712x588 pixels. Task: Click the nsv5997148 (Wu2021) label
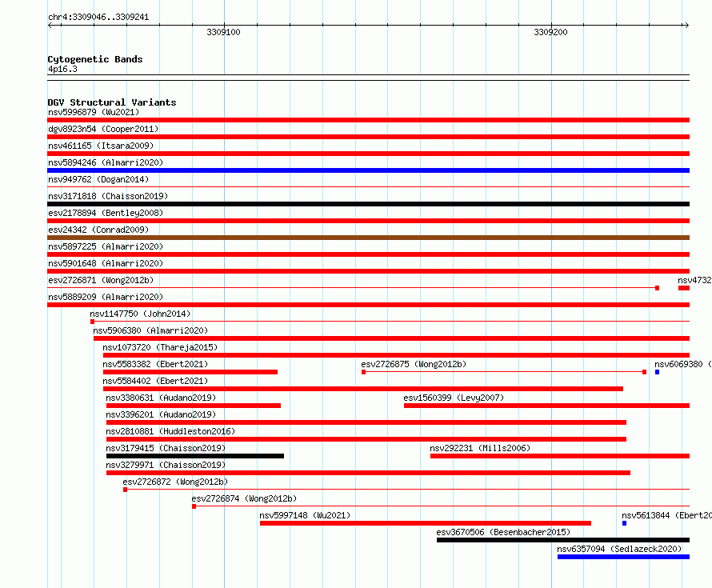(305, 515)
